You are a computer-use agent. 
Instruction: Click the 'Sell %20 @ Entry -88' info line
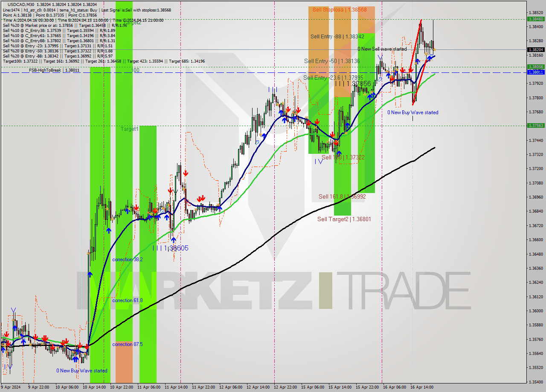[58, 56]
